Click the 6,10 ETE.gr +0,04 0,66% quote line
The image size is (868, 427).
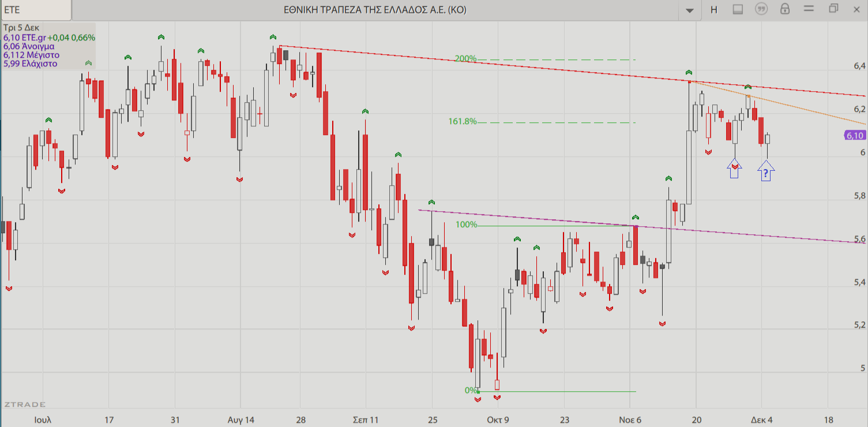(49, 37)
